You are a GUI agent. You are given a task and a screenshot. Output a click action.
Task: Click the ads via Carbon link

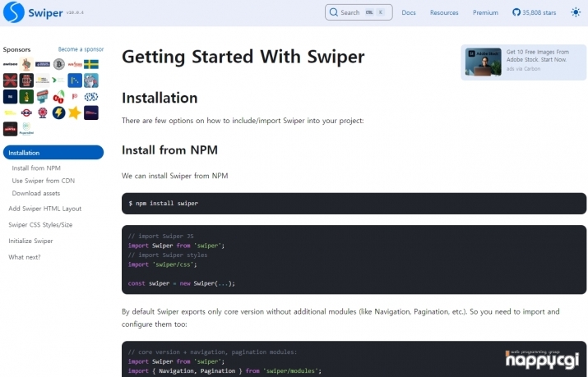(523, 69)
